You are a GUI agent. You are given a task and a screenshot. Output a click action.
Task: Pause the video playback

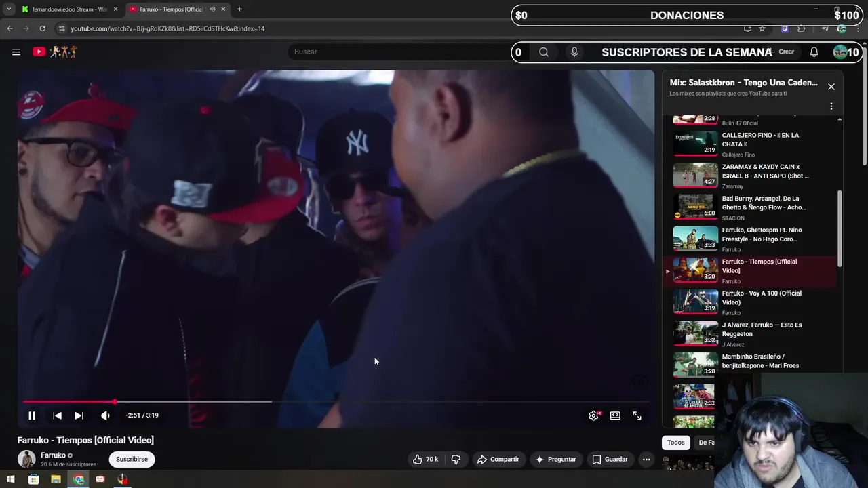(32, 415)
